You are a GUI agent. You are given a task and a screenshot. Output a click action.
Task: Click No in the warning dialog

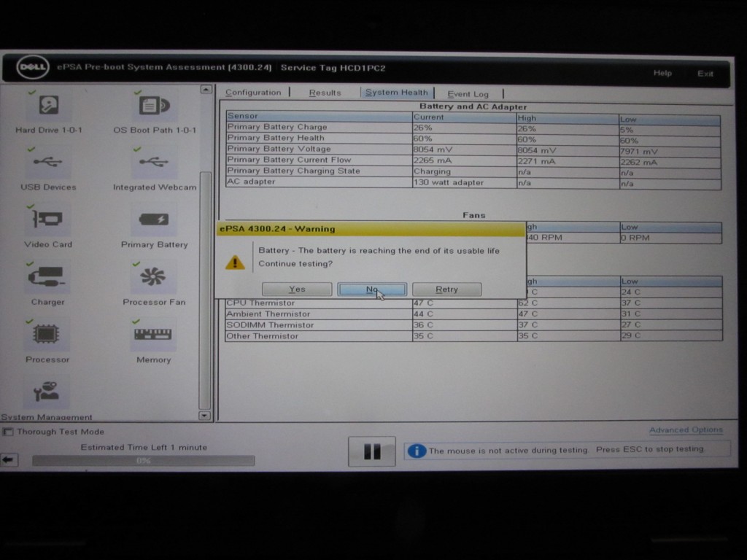(372, 289)
